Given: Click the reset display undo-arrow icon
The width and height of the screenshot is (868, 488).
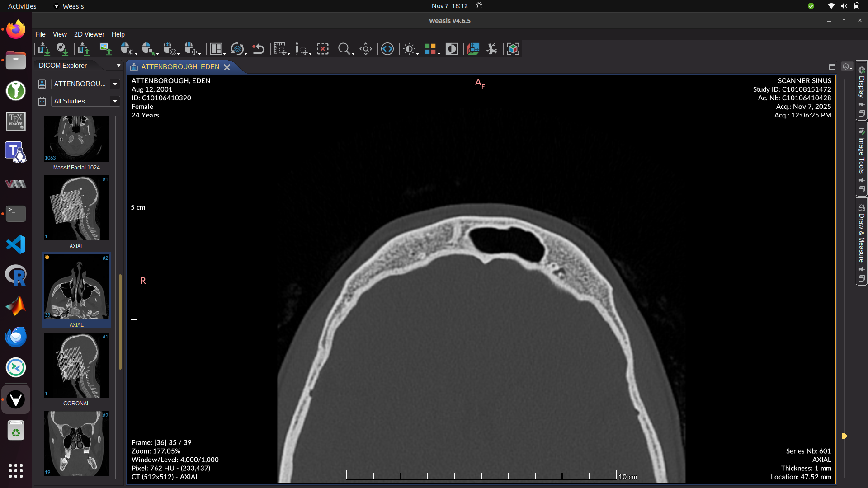Looking at the screenshot, I should 258,49.
